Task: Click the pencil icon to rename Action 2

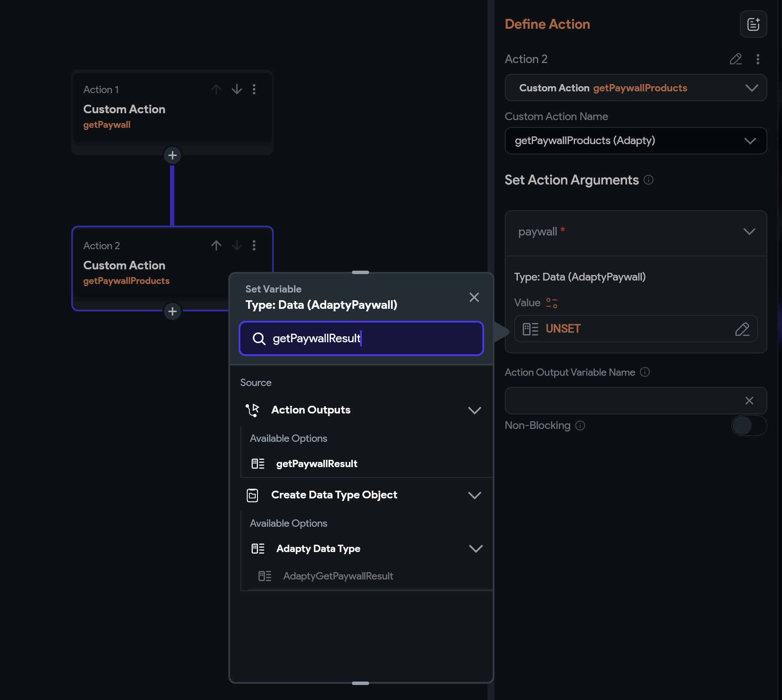Action: click(x=736, y=59)
